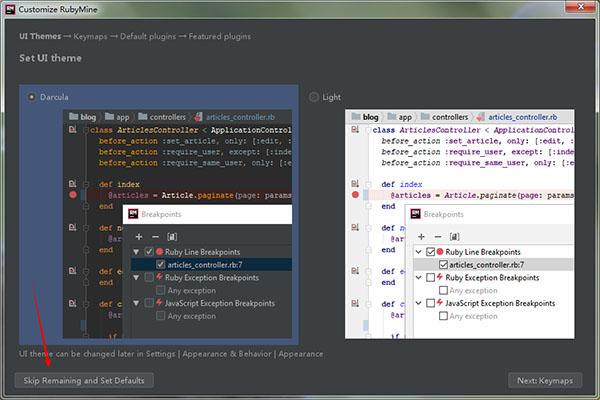Click the RubyMine logo in title bar

click(10, 10)
